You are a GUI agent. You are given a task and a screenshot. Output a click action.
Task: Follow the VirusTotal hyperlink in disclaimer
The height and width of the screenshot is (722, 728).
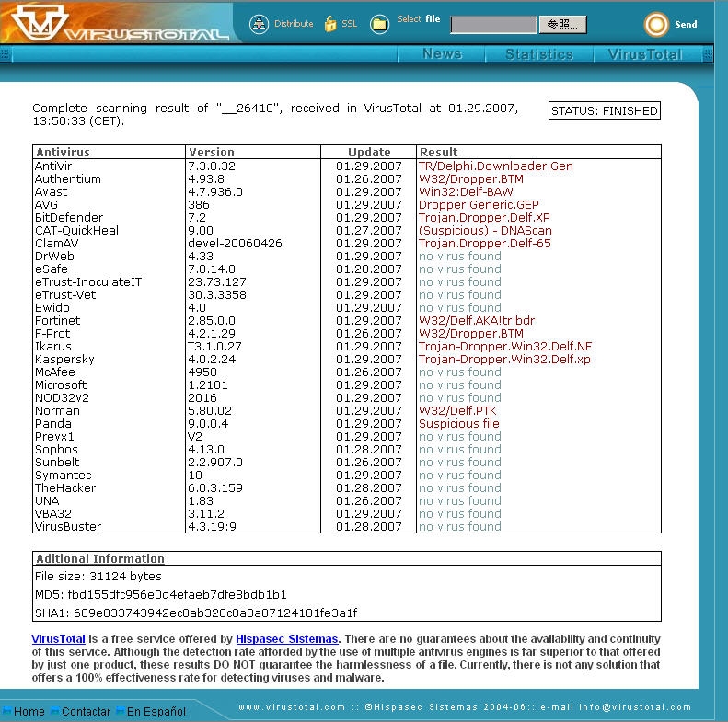(59, 639)
